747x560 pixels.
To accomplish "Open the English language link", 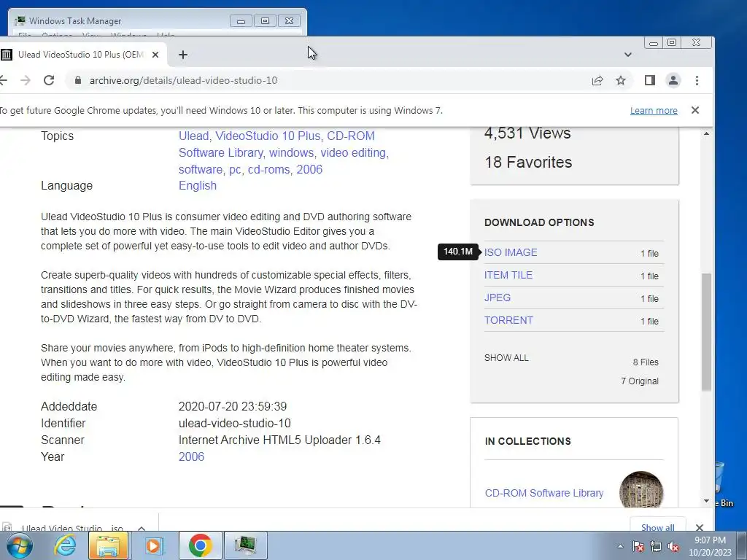I will tap(197, 186).
